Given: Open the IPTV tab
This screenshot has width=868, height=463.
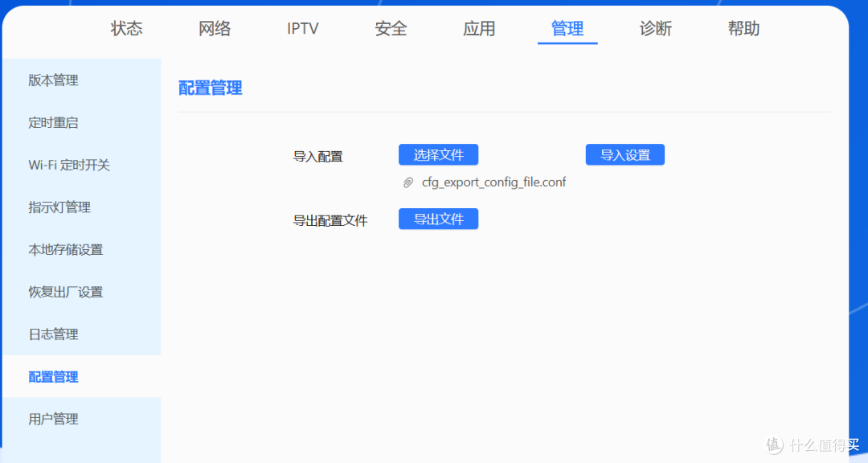Looking at the screenshot, I should pyautogui.click(x=303, y=28).
